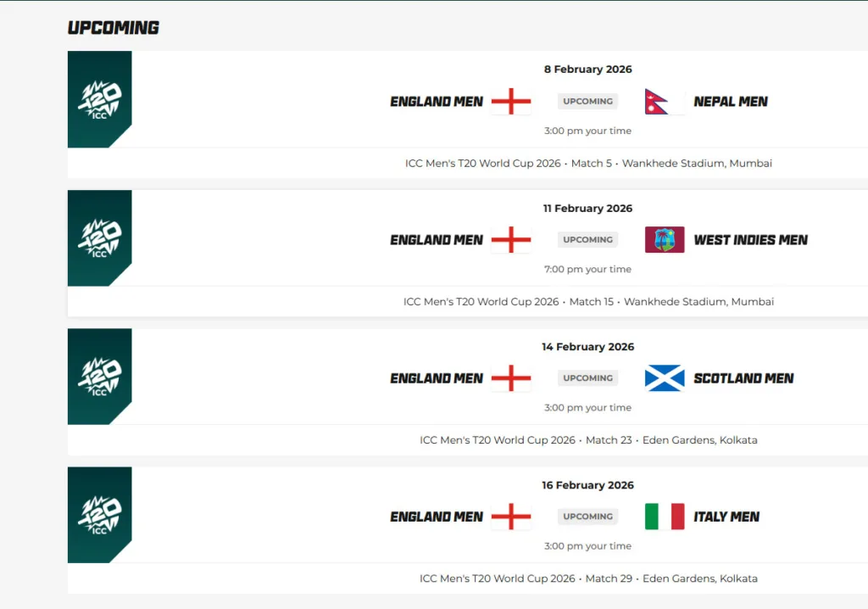Image resolution: width=868 pixels, height=609 pixels.
Task: Click the T20 ICC logo on the Nepal match card
Action: coord(99,99)
